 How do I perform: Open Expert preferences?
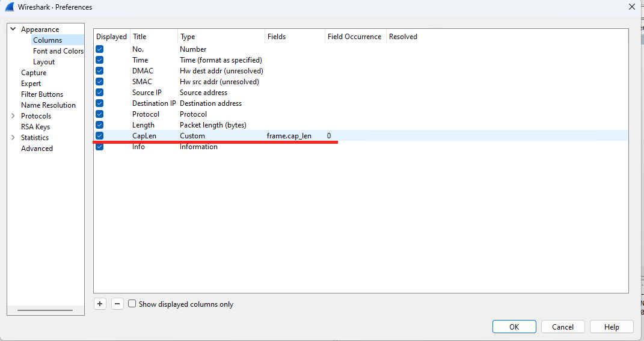click(31, 84)
